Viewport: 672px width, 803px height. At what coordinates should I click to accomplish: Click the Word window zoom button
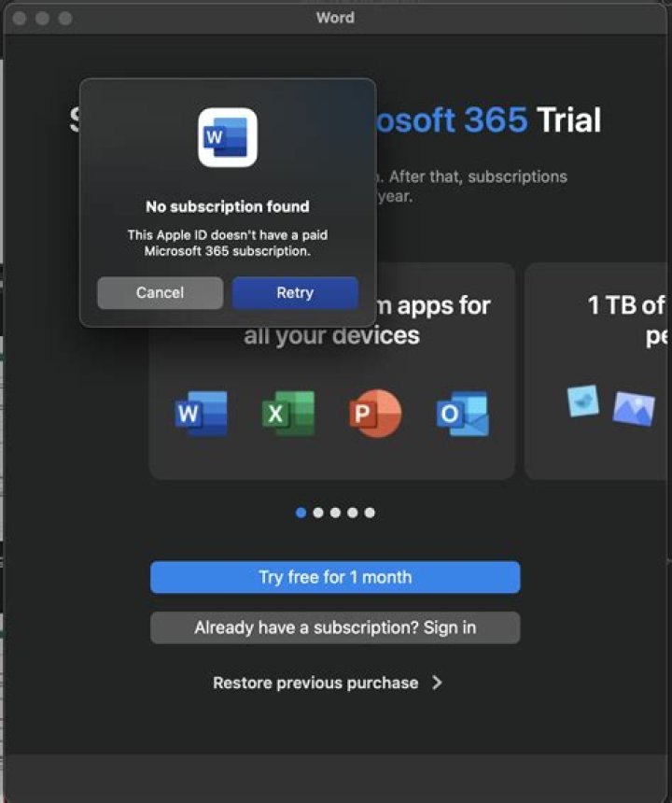(x=65, y=19)
